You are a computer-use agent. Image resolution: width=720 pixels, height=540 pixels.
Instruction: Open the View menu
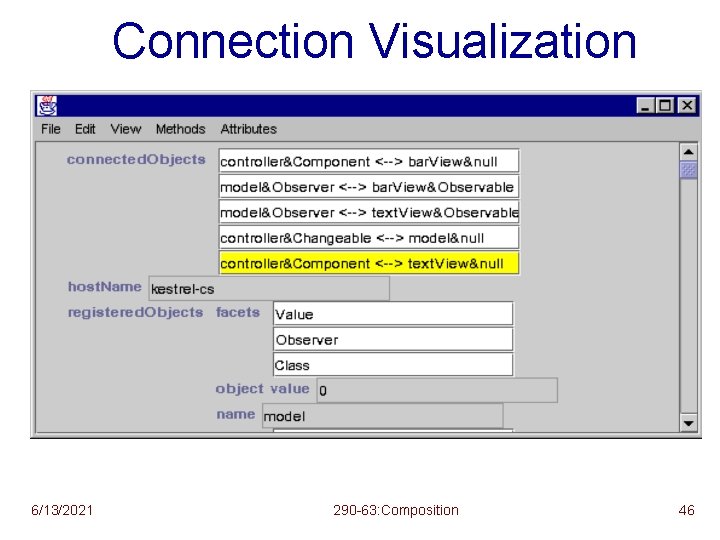pyautogui.click(x=125, y=129)
